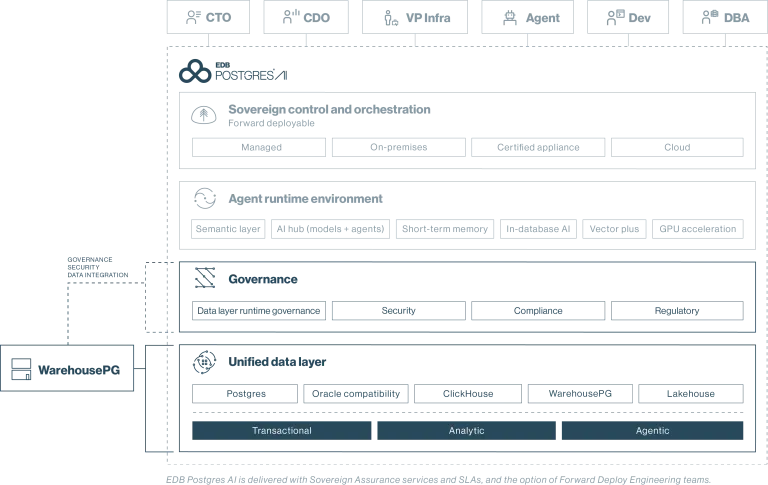Click the Agent runtime environment icon
768x485 pixels.
205,198
